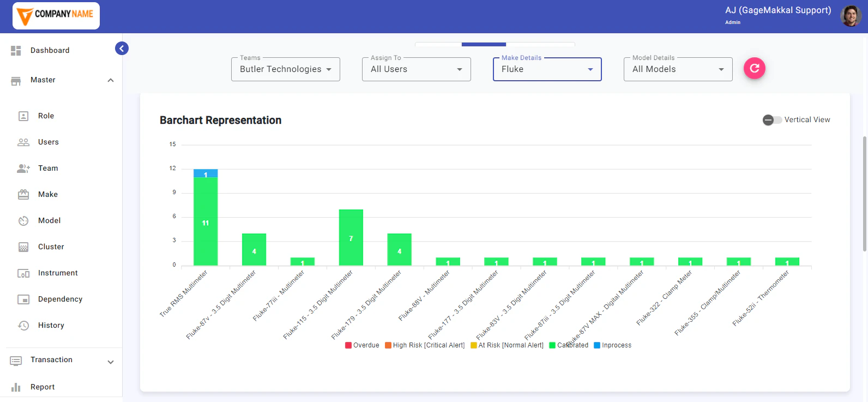Click the Overdue red legend swatch
868x402 pixels.
(348, 345)
